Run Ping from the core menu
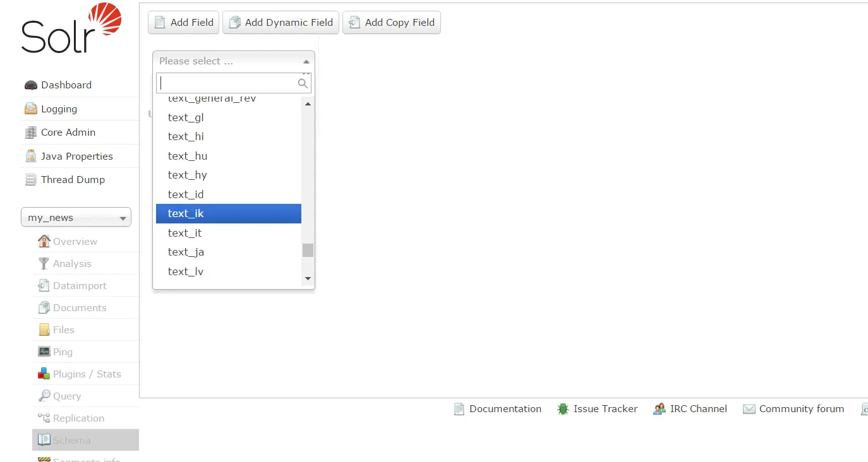 pyautogui.click(x=63, y=352)
